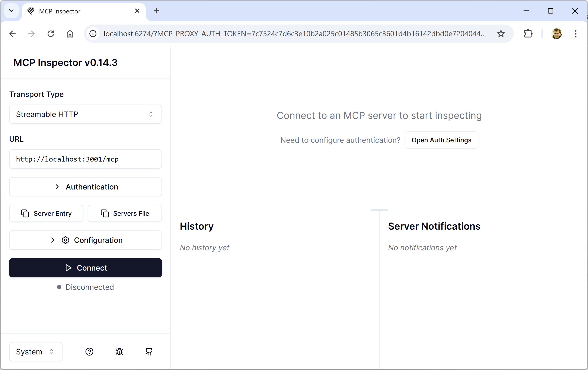Open the tab search chevron
Image resolution: width=588 pixels, height=370 pixels.
pos(11,11)
